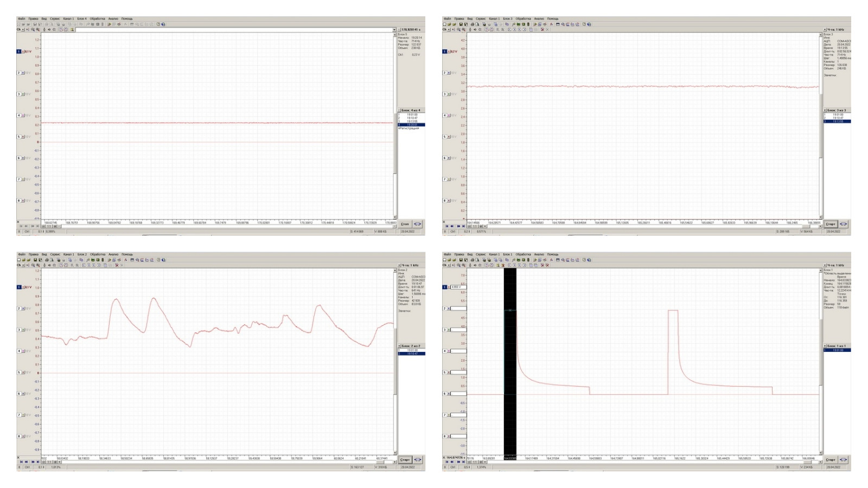868x488 pixels.
Task: Toggle channel 3 box in the top-right window
Action: (x=445, y=94)
